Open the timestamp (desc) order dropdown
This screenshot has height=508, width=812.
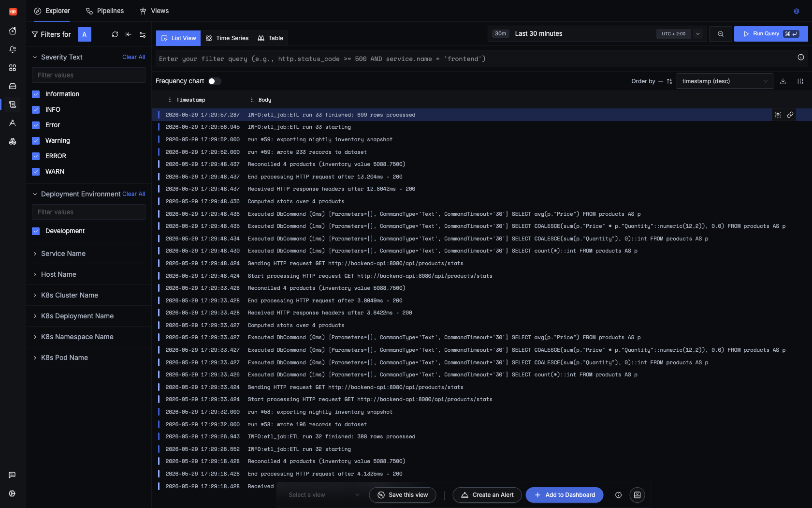point(725,81)
